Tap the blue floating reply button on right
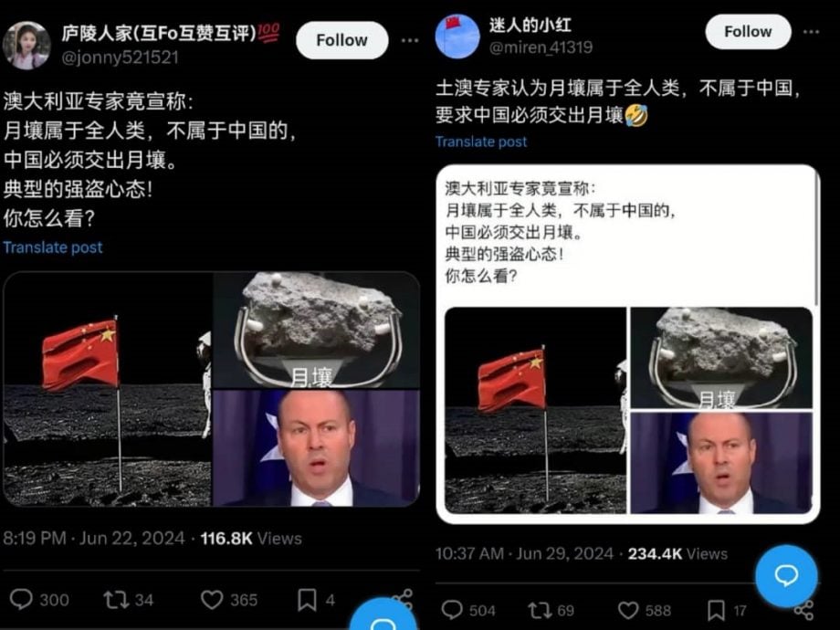Viewport: 840px width, 630px height. pyautogui.click(x=786, y=576)
